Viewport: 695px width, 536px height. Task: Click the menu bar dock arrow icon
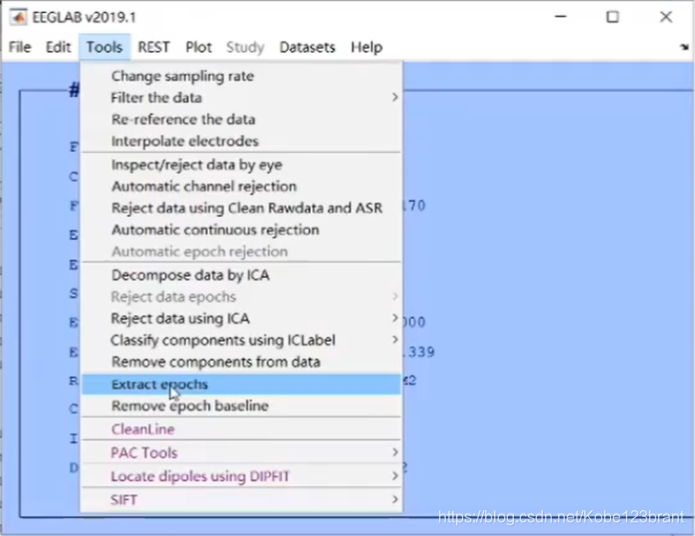tap(685, 47)
